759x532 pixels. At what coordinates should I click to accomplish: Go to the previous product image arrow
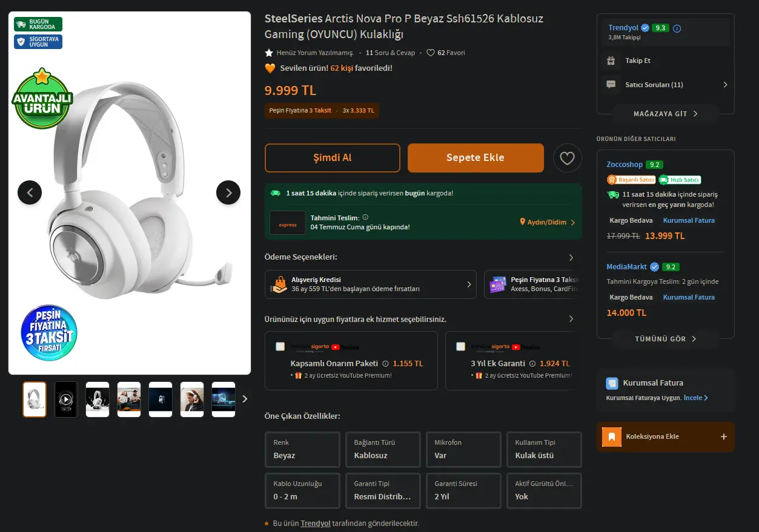click(30, 192)
